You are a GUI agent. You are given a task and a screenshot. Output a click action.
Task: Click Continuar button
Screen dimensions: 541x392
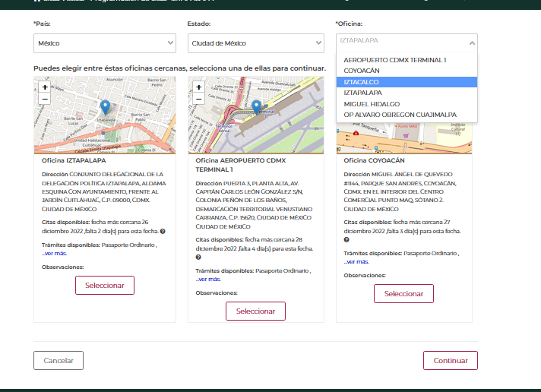pos(450,360)
